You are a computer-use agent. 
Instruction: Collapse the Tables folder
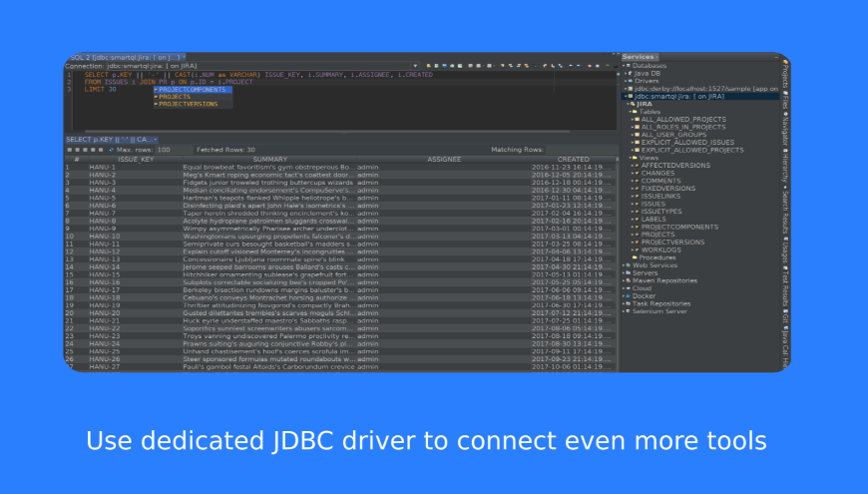click(x=631, y=112)
